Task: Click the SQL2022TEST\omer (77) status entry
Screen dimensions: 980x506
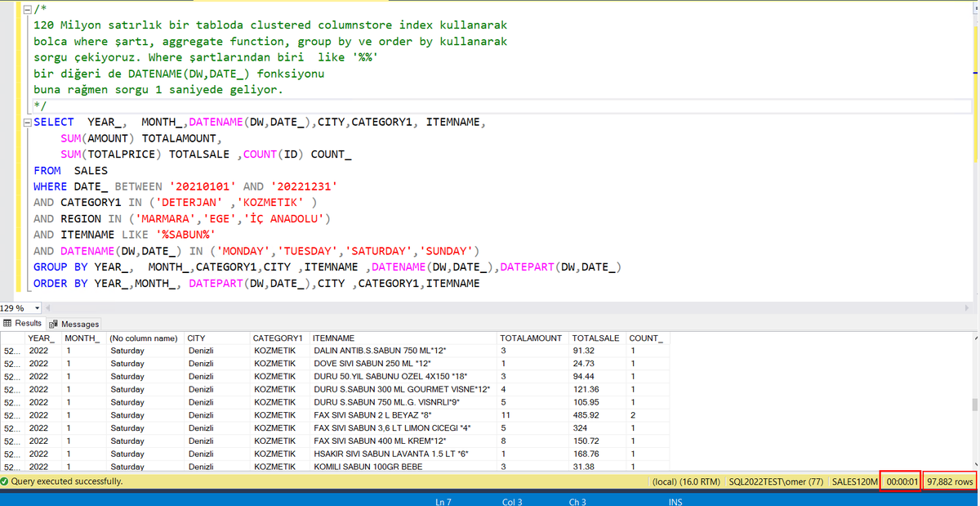Action: pyautogui.click(x=776, y=481)
